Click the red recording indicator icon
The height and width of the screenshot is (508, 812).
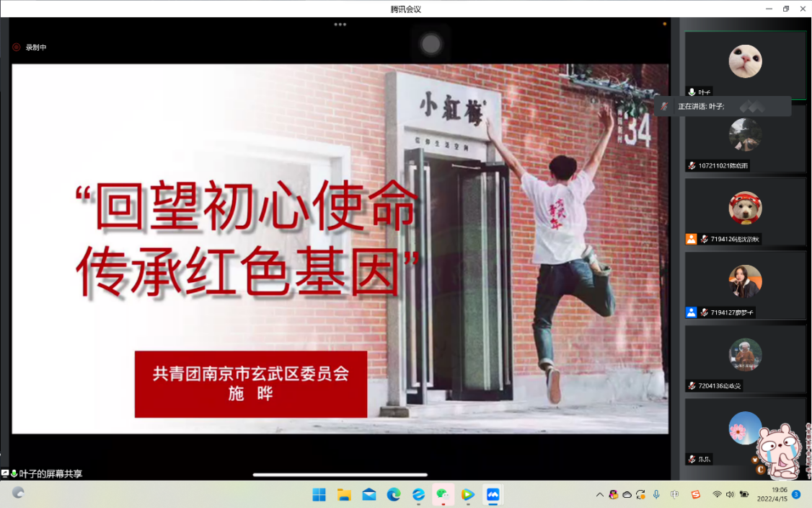(x=17, y=47)
